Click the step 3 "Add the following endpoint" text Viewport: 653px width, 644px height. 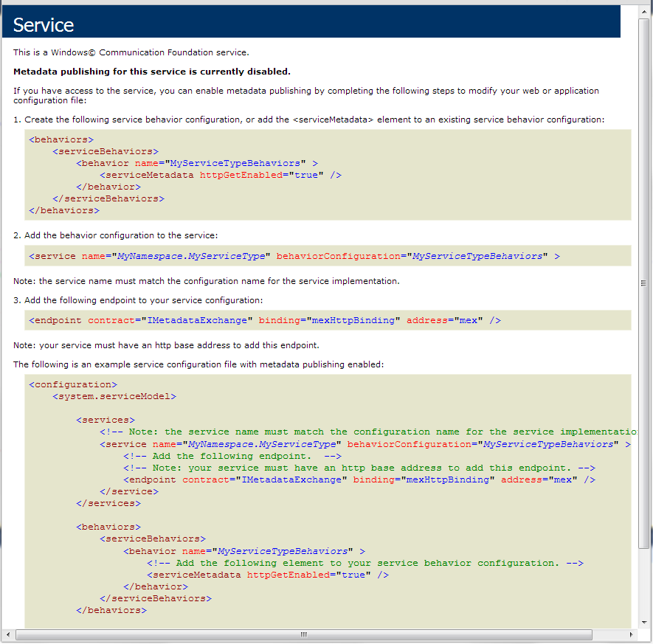tap(138, 300)
